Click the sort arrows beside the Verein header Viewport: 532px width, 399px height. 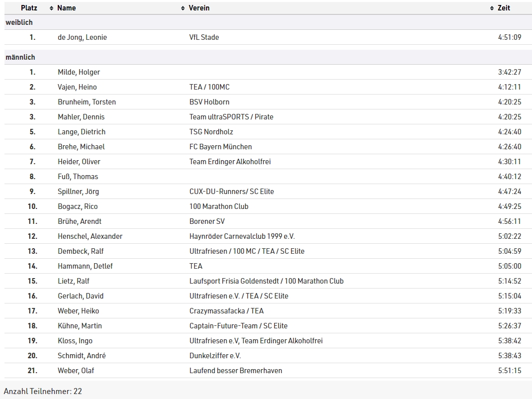pyautogui.click(x=183, y=8)
